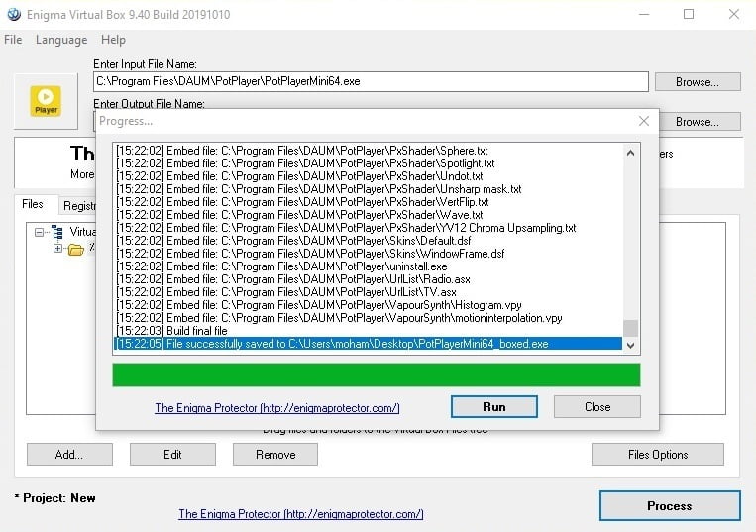This screenshot has width=756, height=532.
Task: Select the YV12 Chroma Upsampling.txt log line
Action: pos(368,228)
